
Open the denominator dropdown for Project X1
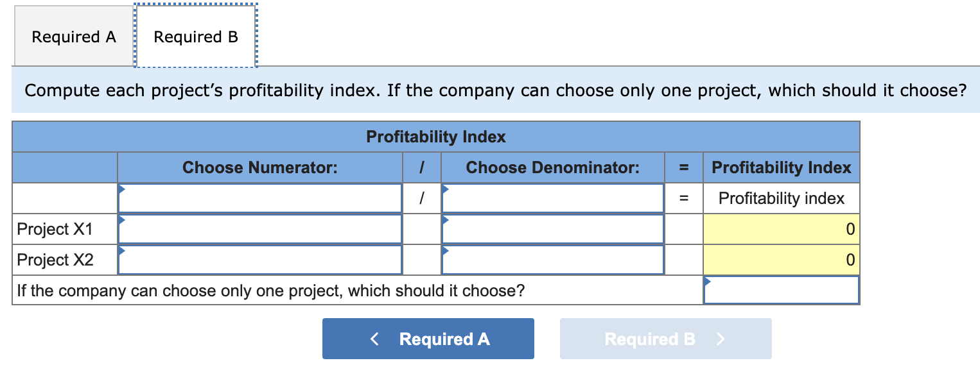pyautogui.click(x=552, y=228)
